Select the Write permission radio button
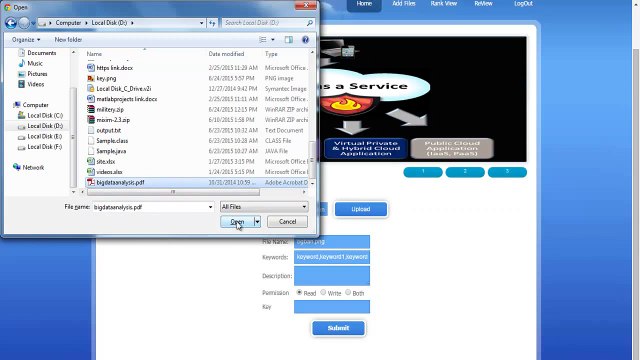 tap(323, 292)
